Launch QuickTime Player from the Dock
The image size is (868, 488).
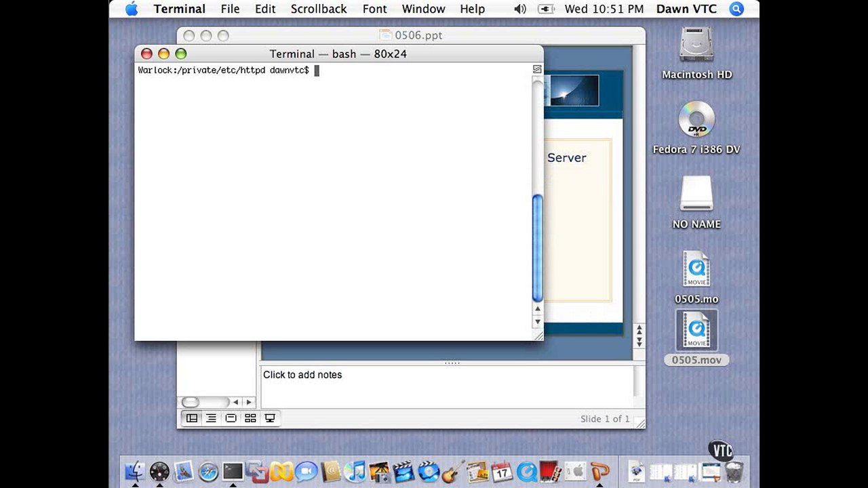click(526, 471)
